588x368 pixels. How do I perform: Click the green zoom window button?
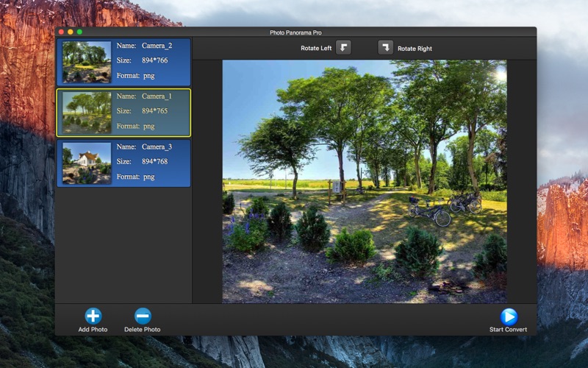click(79, 32)
